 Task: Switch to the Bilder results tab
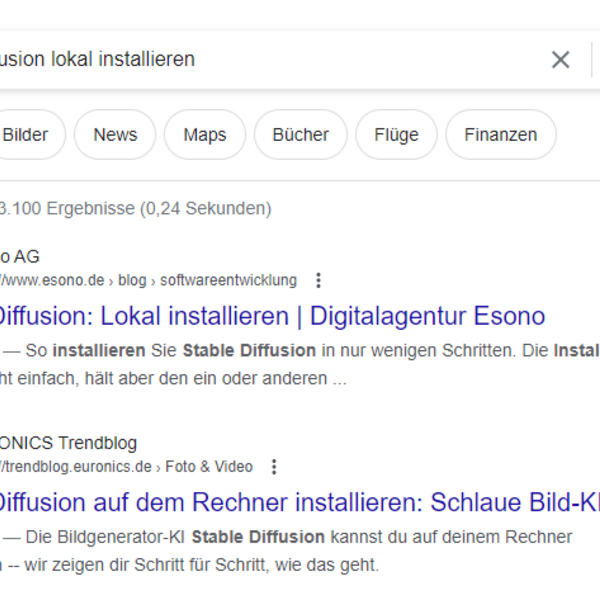click(x=26, y=135)
